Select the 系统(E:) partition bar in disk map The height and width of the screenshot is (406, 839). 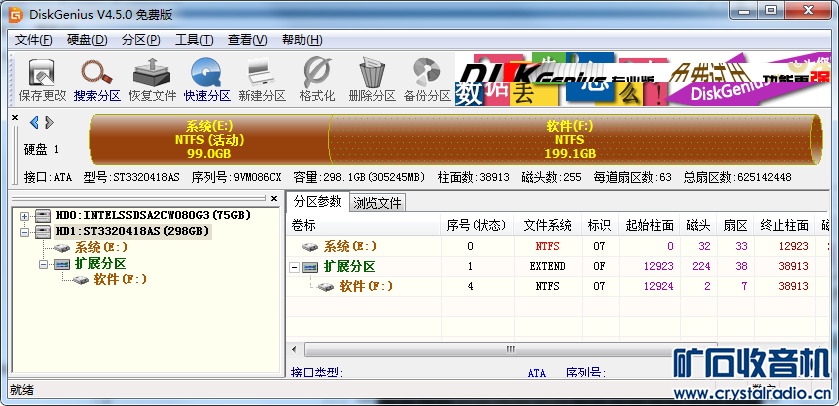click(x=209, y=140)
